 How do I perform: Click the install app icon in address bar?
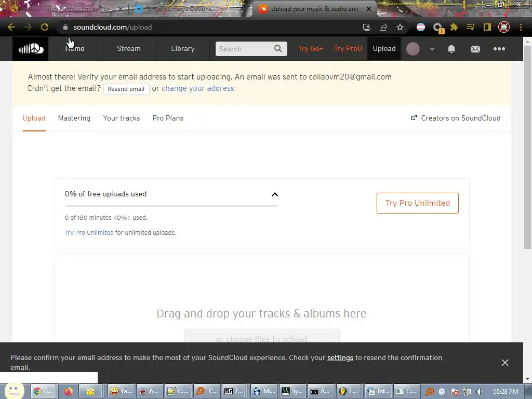tap(366, 27)
